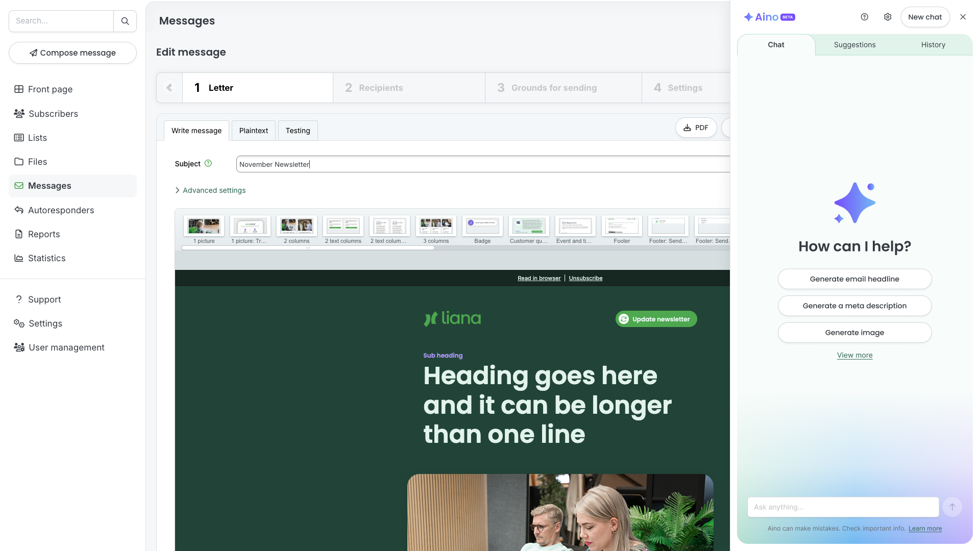
Task: Open Statistics in the sidebar
Action: pyautogui.click(x=46, y=258)
